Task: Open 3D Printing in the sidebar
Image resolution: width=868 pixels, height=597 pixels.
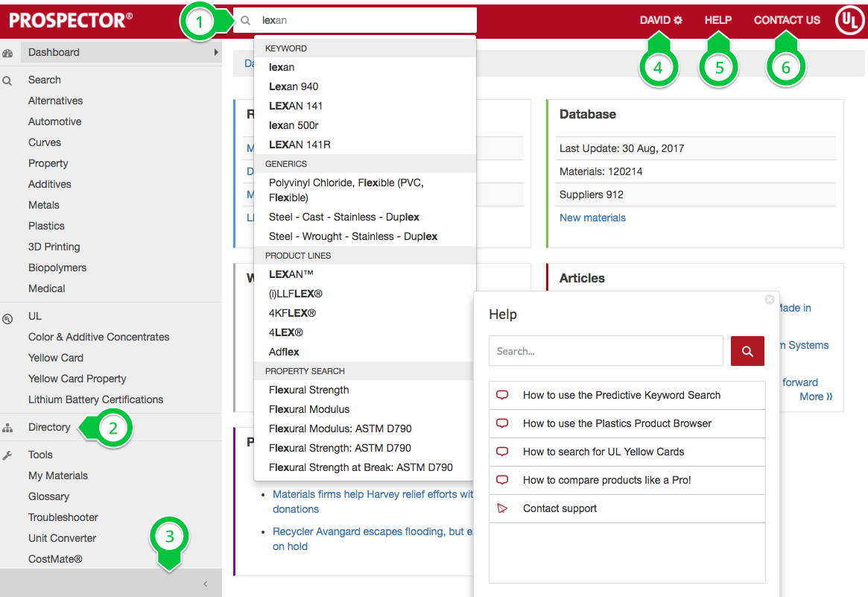Action: [54, 247]
